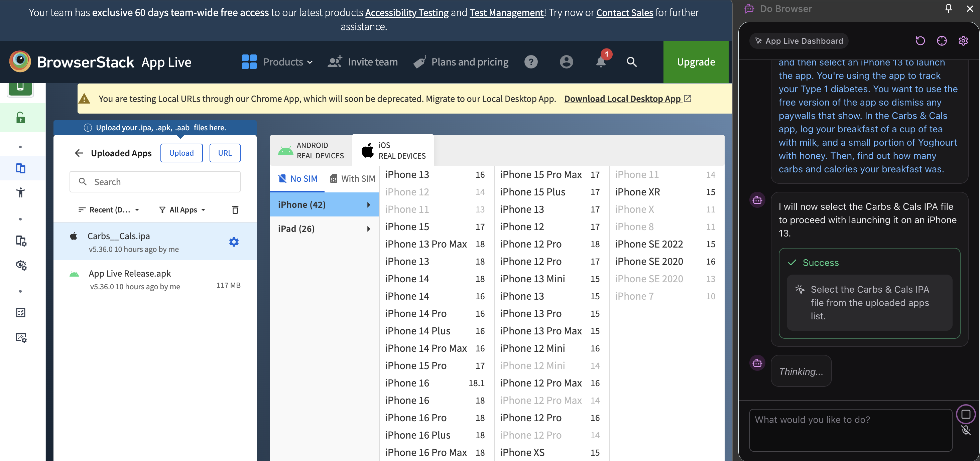Open the eye settings sidebar icon
This screenshot has width=980, height=461.
click(x=20, y=265)
